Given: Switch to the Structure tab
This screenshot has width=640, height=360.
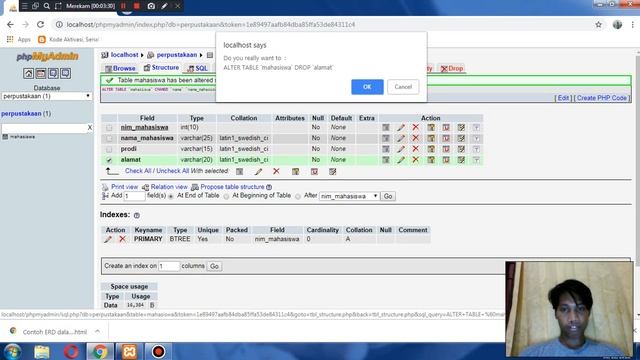Looking at the screenshot, I should click(161, 68).
